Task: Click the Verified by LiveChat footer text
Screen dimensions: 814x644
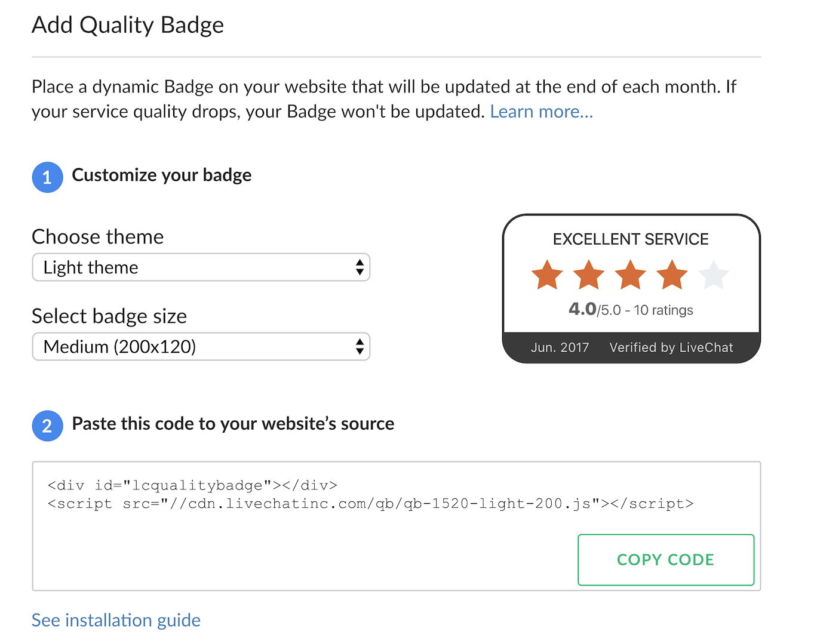Action: coord(671,347)
